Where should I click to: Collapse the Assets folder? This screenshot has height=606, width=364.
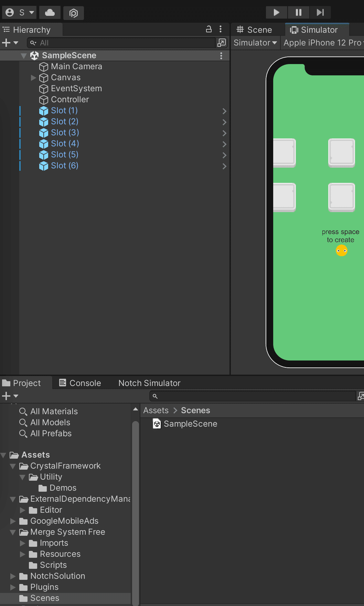[3, 455]
